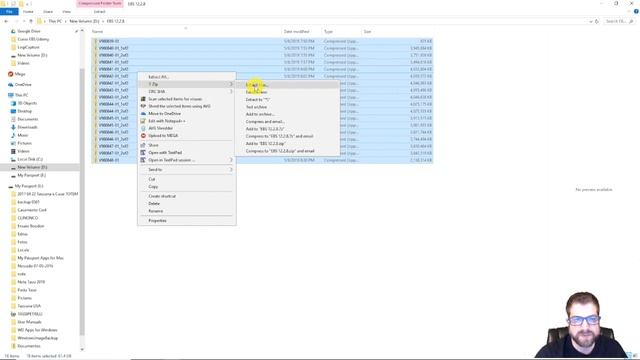Image resolution: width=640 pixels, height=360 pixels.
Task: Click the Downloads arrow icon
Action: point(13,127)
